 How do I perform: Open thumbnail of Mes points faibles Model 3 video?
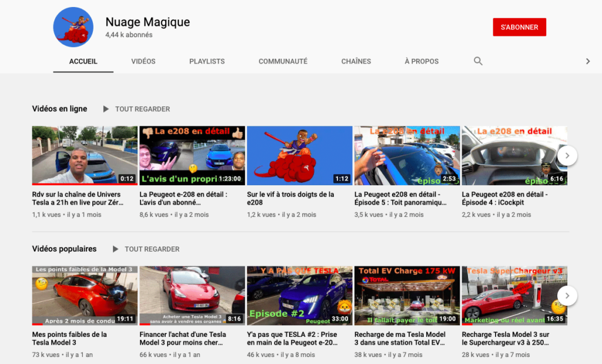click(x=85, y=296)
